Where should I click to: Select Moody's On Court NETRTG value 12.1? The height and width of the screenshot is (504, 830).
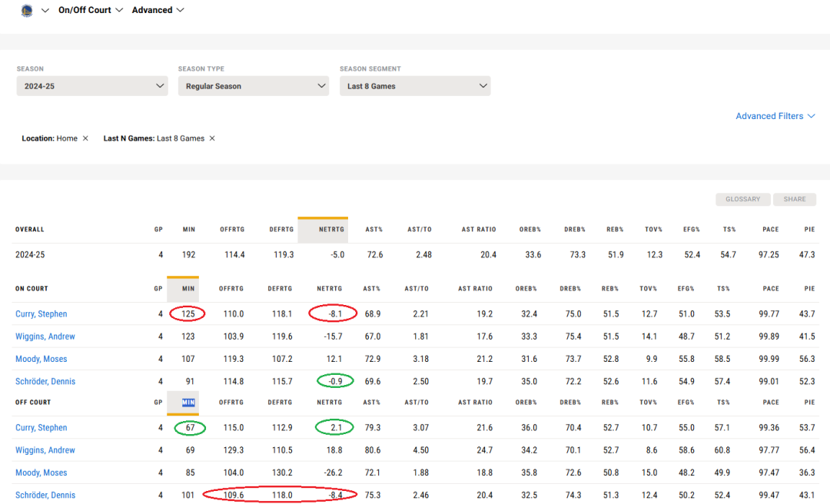pyautogui.click(x=334, y=359)
